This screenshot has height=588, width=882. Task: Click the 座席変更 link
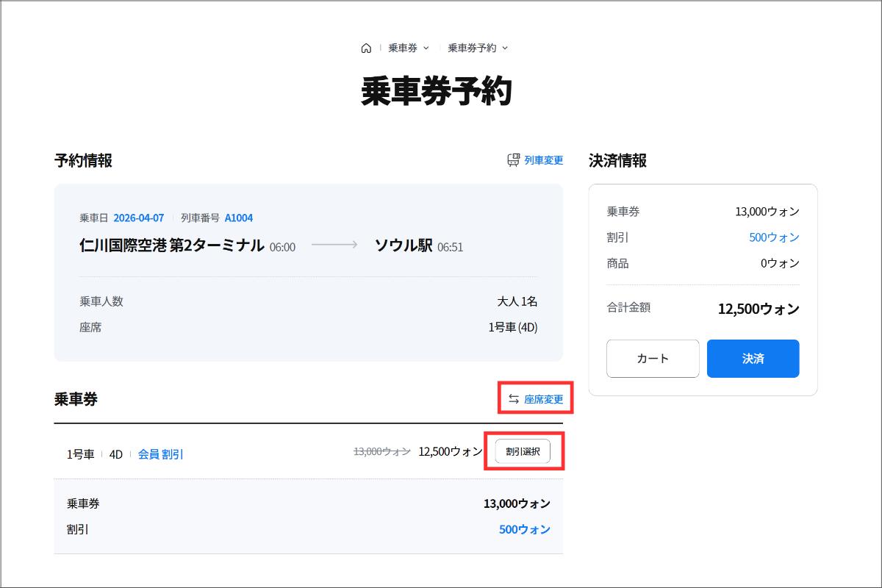click(x=544, y=399)
